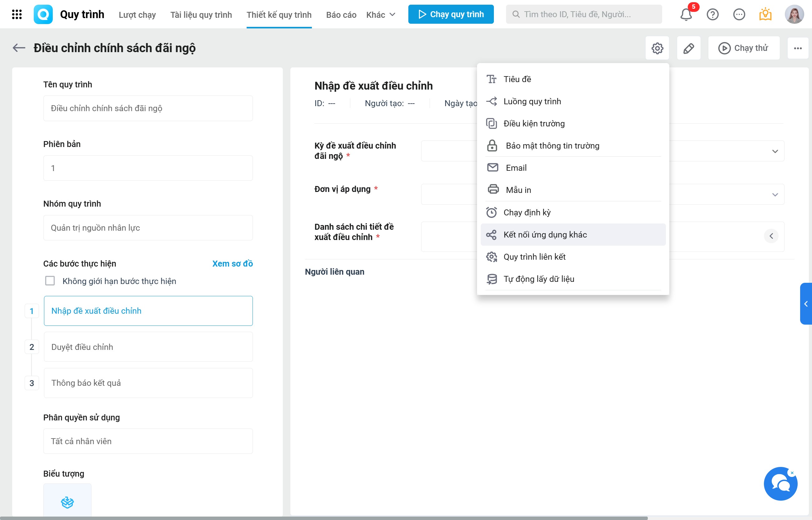Screen dimensions: 812x520
Task: Click the Chạy quy trình button
Action: pyautogui.click(x=450, y=14)
